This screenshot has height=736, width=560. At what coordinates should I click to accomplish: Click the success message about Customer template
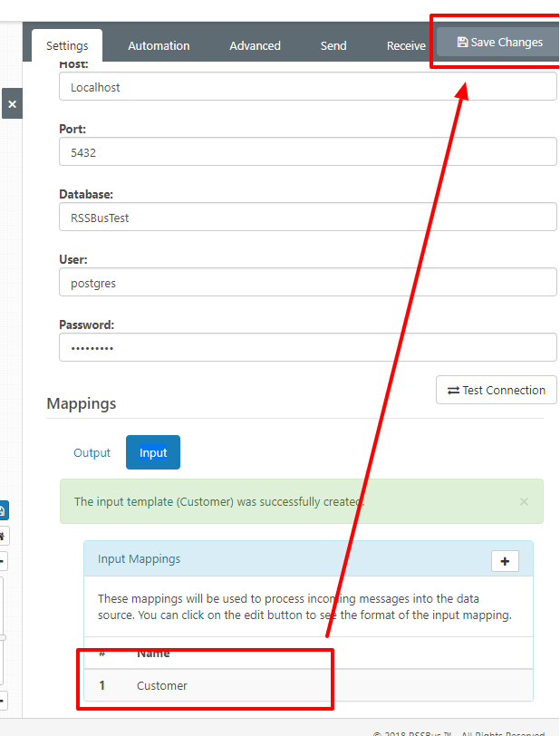pos(219,502)
